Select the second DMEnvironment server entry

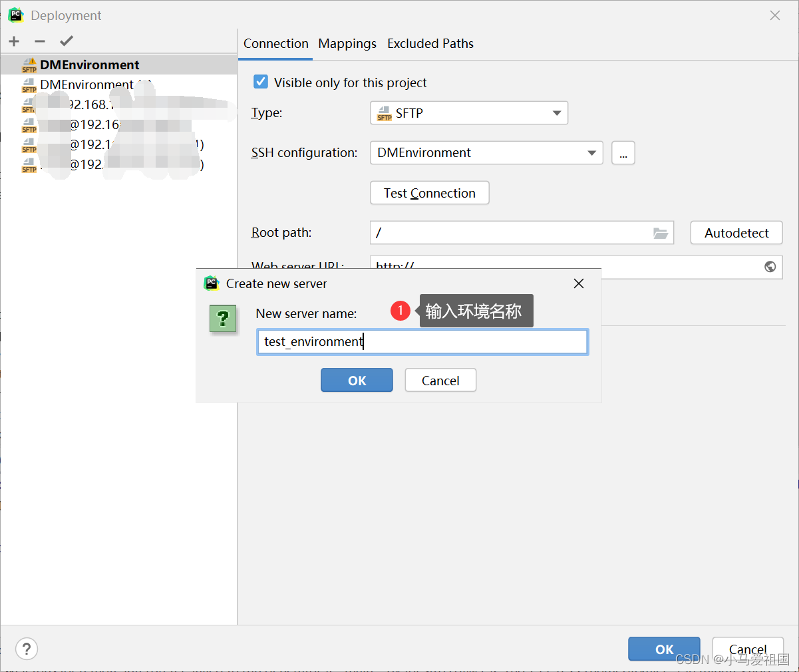(119, 84)
